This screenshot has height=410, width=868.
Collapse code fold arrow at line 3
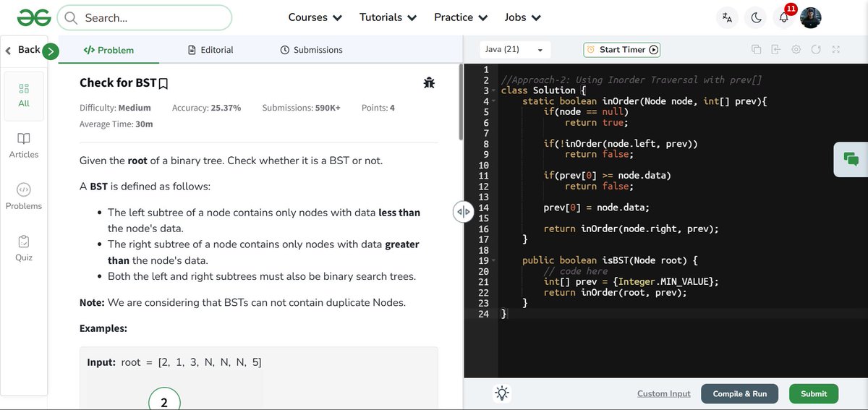(x=494, y=91)
